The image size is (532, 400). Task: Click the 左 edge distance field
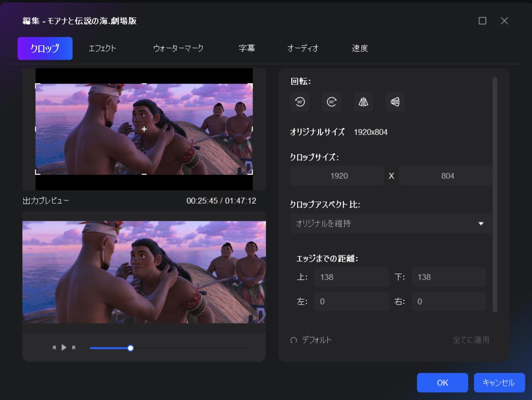(x=351, y=301)
